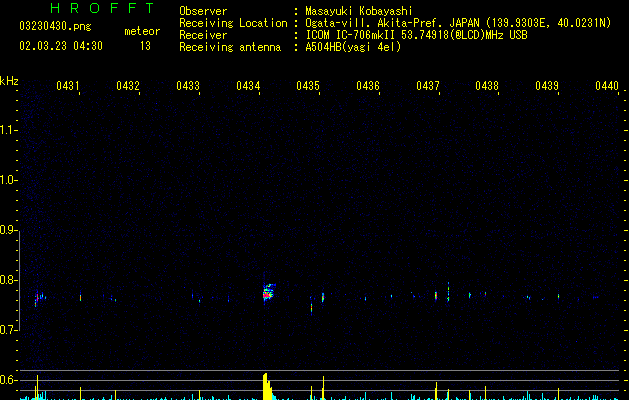Click the 0436 time marker

[368, 86]
